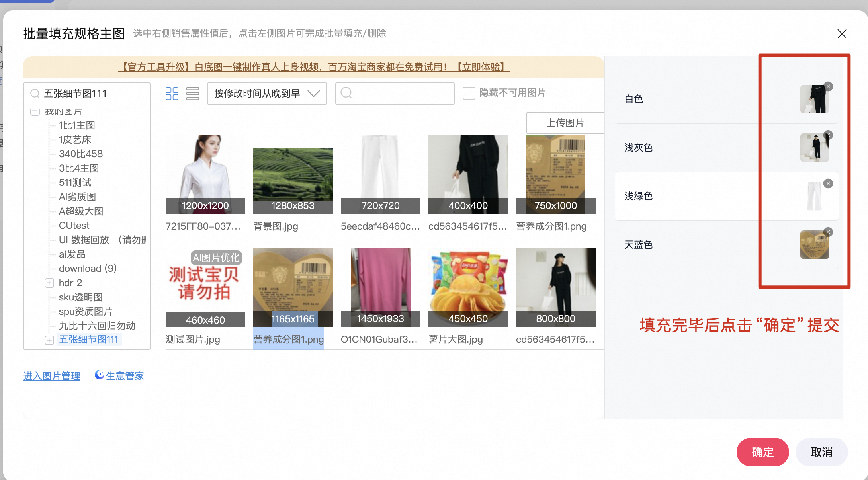This screenshot has height=480, width=868.
Task: Select the 天蓝色 sales attribute row
Action: 727,245
